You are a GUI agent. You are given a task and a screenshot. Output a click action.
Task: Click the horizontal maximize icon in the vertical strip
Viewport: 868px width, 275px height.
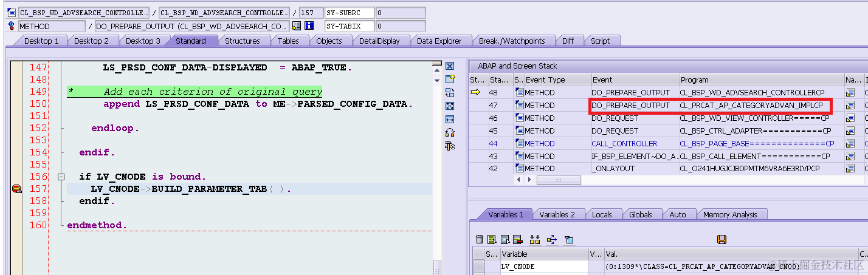coord(450,119)
